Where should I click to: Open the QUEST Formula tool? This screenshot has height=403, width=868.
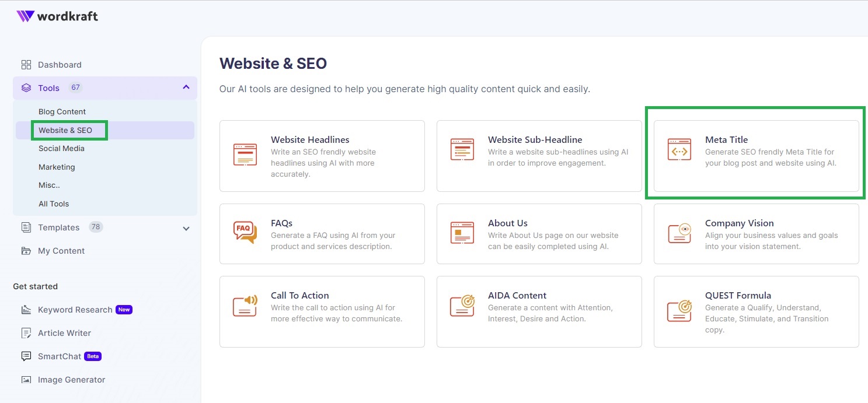[756, 311]
